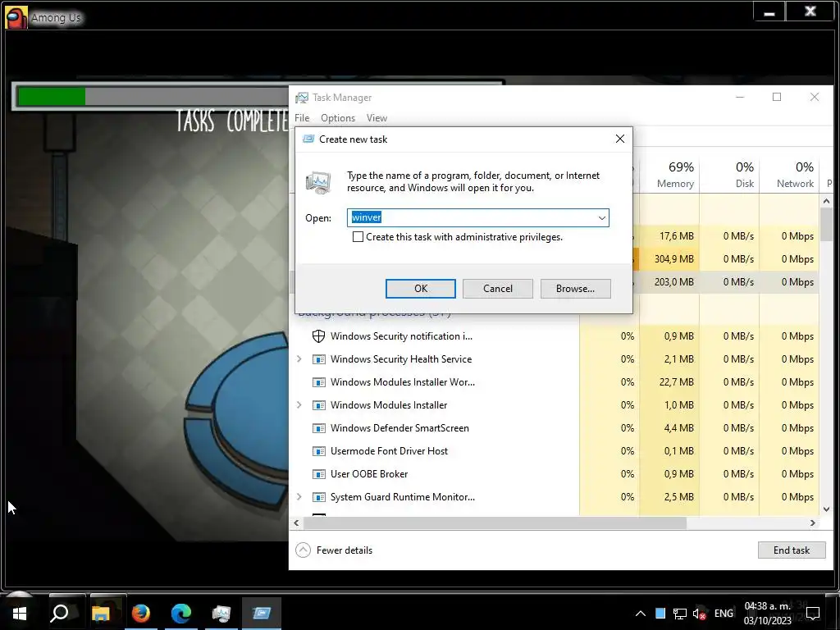Screen dimensions: 840x630
Task: Click the User OOBE Broker process icon
Action: (x=319, y=475)
